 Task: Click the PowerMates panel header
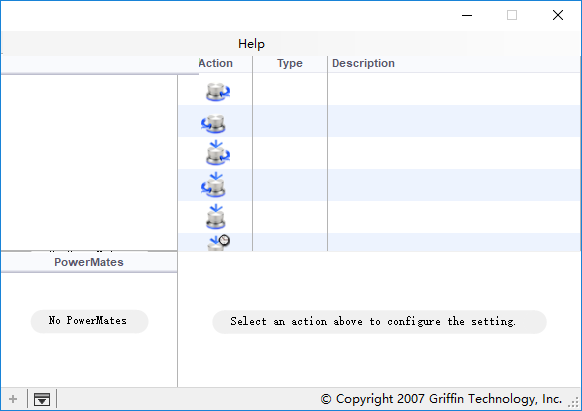89,262
